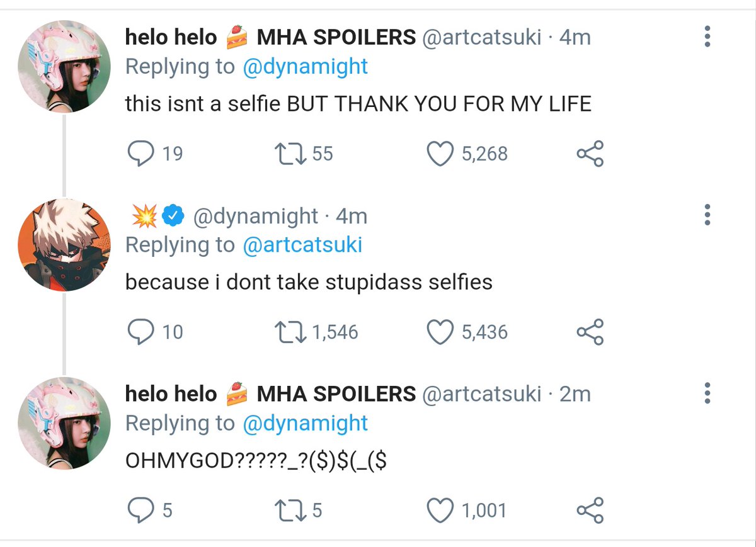
Task: Open @dynamight link in first tweet's reply line
Action: pos(305,66)
